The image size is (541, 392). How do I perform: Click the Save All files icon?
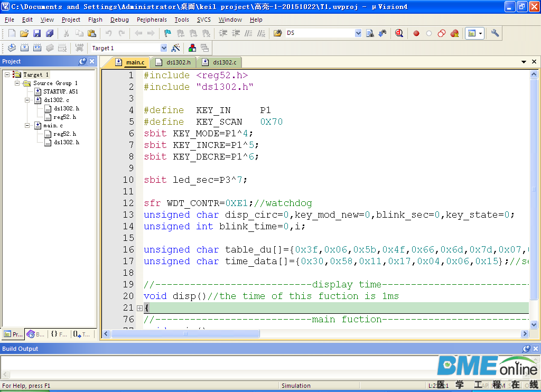(50, 33)
